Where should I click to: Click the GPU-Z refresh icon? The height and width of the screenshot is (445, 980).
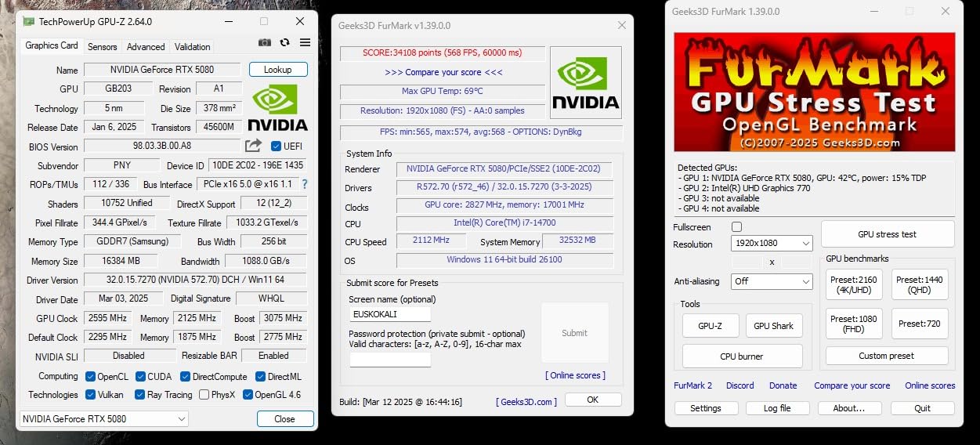[284, 42]
